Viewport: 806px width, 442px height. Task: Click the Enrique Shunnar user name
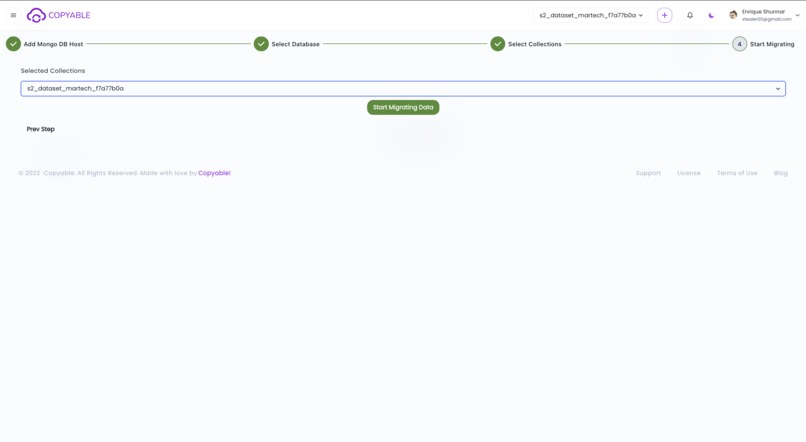pos(763,12)
